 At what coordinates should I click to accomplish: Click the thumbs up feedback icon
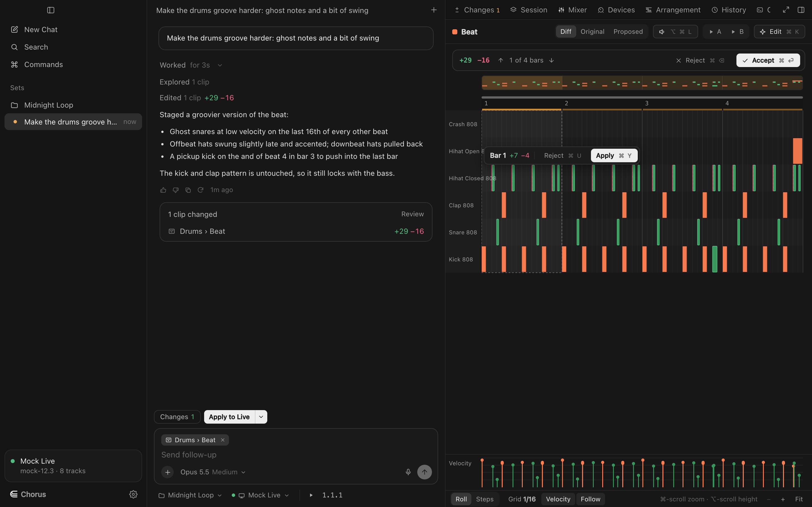point(163,190)
